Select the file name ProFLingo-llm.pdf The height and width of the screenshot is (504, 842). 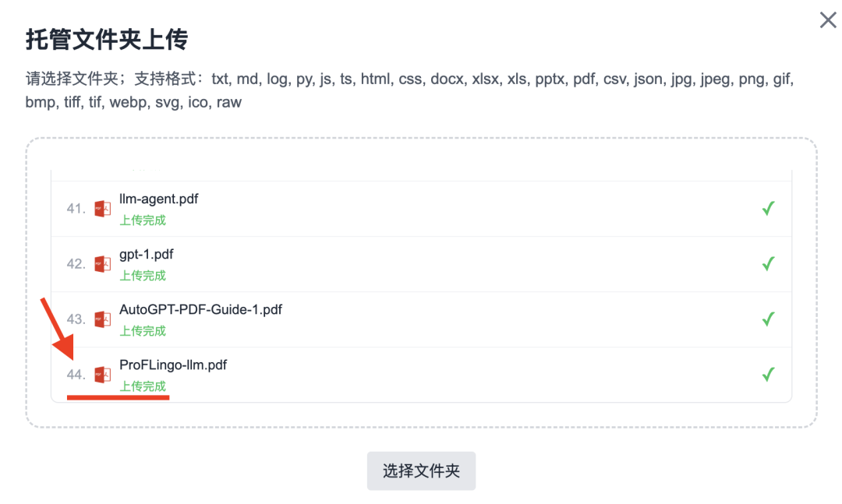point(173,365)
